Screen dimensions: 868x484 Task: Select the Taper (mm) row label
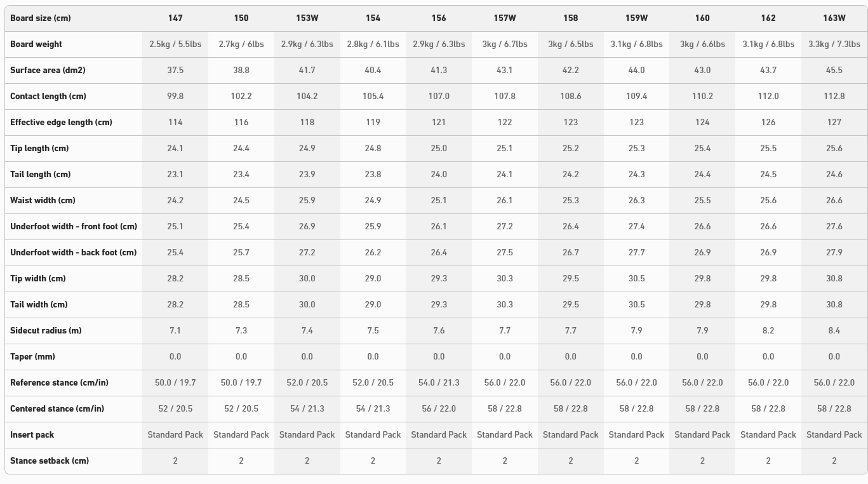tap(32, 356)
